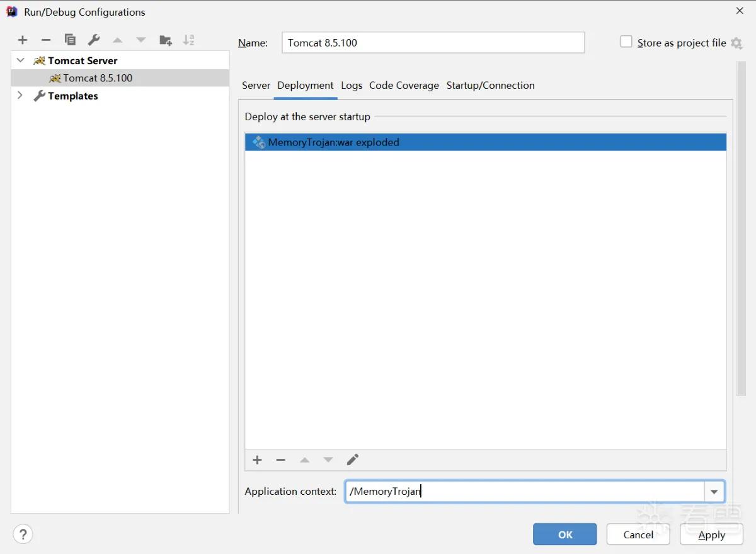Sort configurations alphabetically
This screenshot has height=554, width=756.
point(189,40)
